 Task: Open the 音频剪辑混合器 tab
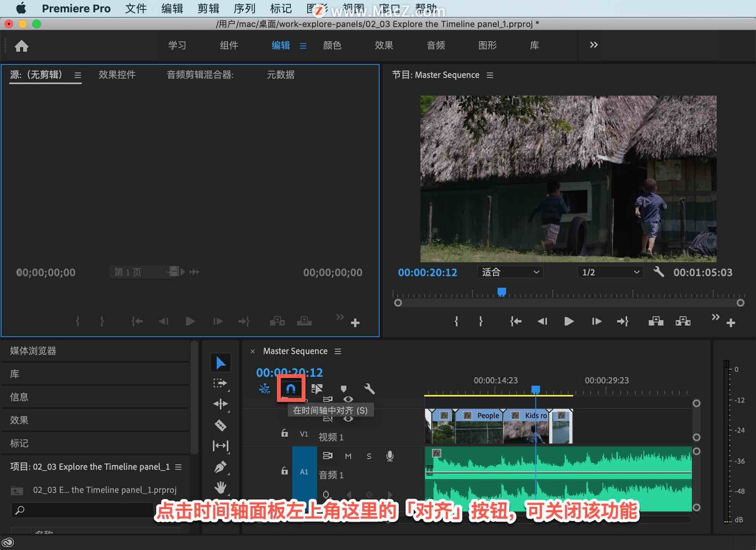click(x=200, y=75)
